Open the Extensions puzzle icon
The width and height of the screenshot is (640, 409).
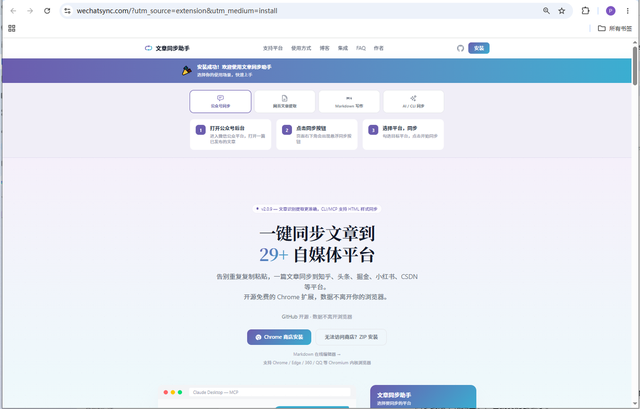[x=585, y=11]
